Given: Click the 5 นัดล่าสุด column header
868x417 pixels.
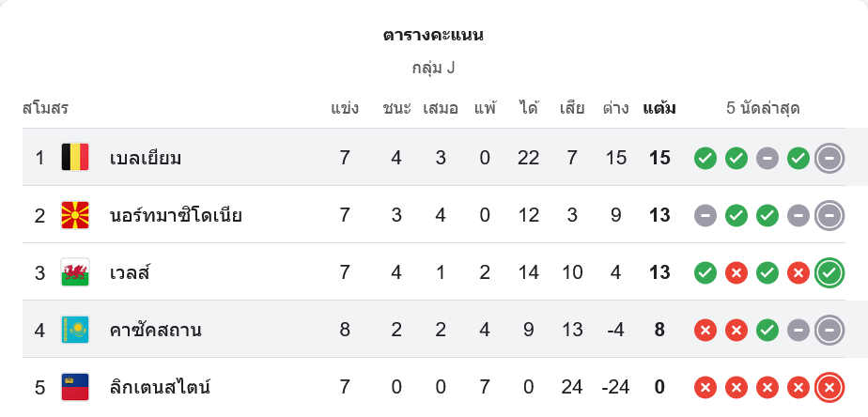Looking at the screenshot, I should (x=763, y=108).
